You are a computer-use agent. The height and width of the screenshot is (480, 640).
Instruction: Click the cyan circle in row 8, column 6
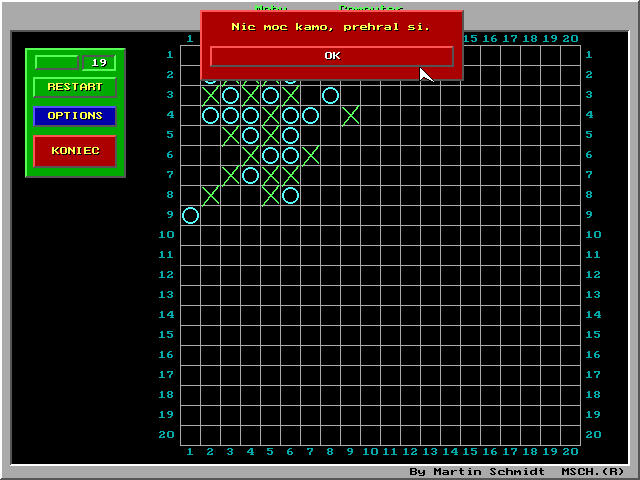point(290,195)
